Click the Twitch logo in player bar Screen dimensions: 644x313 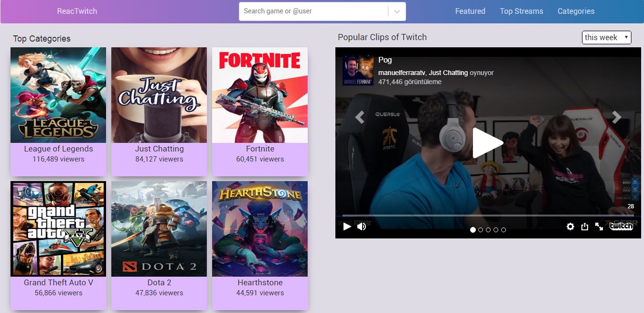pyautogui.click(x=621, y=227)
